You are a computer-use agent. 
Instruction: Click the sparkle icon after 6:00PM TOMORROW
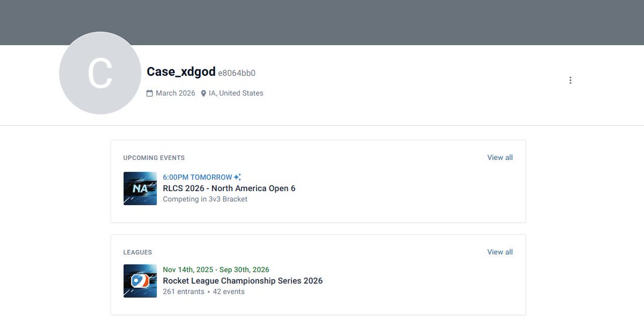point(238,177)
